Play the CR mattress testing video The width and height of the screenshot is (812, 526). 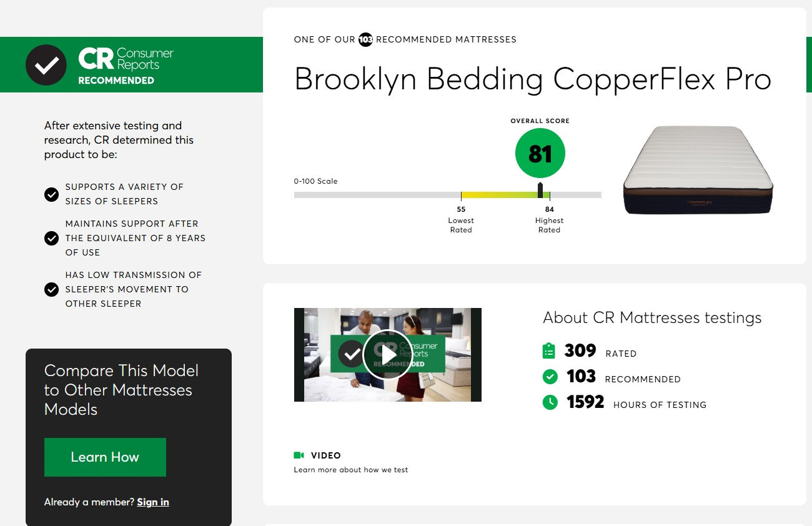pos(387,354)
